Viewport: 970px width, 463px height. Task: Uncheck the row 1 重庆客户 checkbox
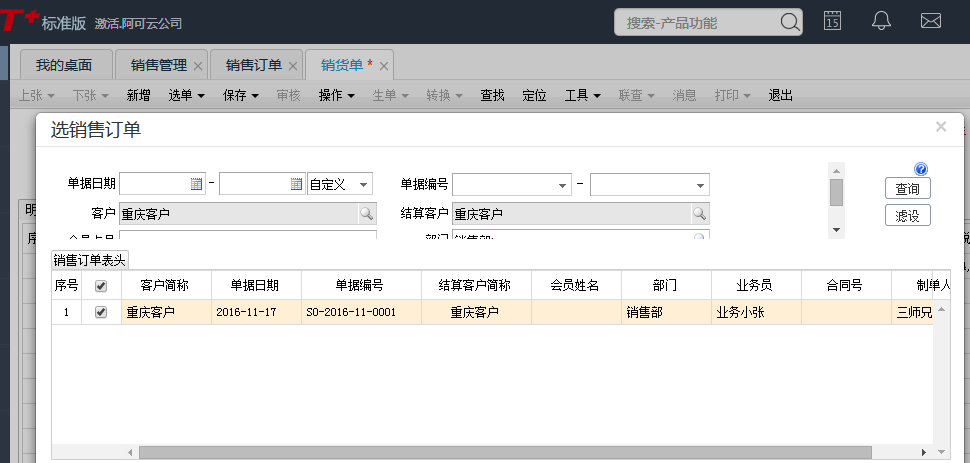pyautogui.click(x=101, y=312)
